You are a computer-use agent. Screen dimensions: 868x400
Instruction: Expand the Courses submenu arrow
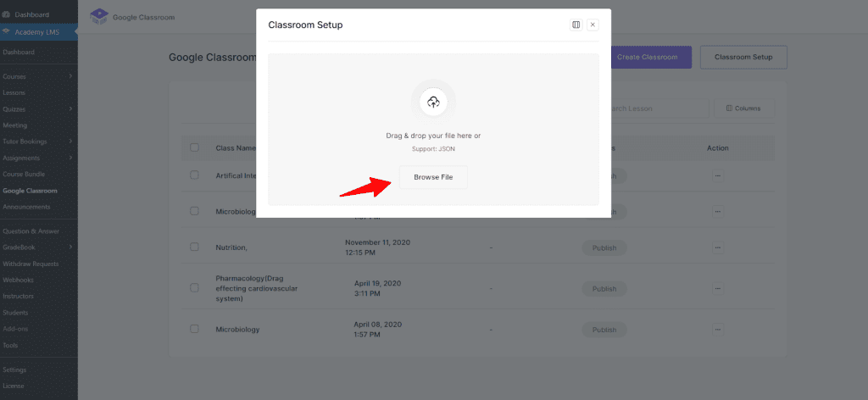pos(70,76)
